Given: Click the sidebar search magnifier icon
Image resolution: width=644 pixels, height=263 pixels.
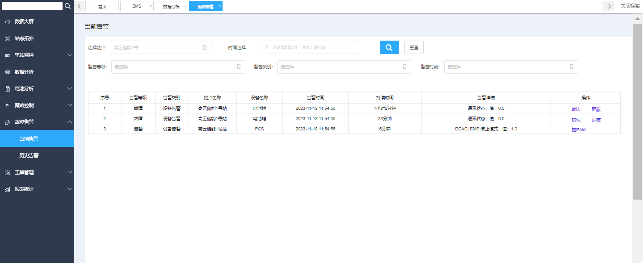Looking at the screenshot, I should coord(68,6).
